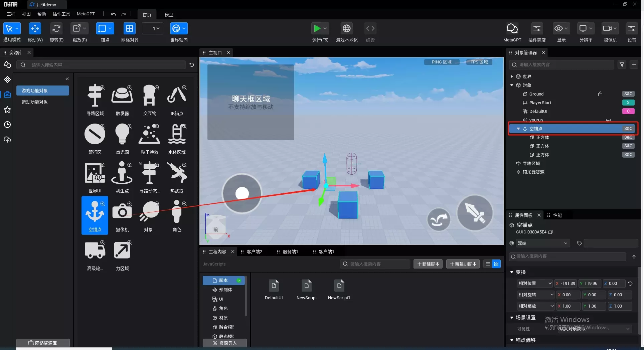Expand the 世界 tree node
The height and width of the screenshot is (350, 644).
[511, 76]
